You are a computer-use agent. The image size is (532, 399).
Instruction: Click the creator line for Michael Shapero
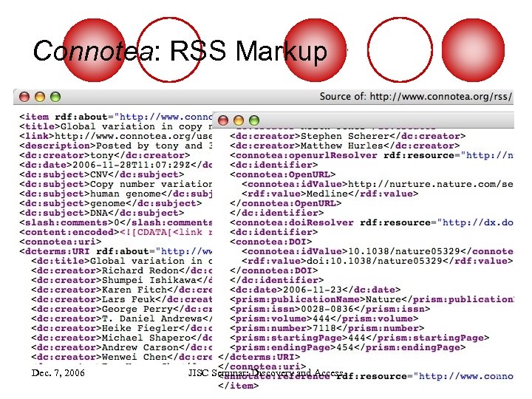(x=122, y=338)
